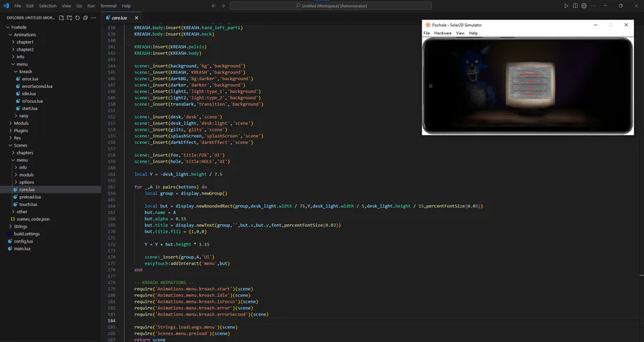Open idle.lua file
644x342 pixels.
[29, 94]
